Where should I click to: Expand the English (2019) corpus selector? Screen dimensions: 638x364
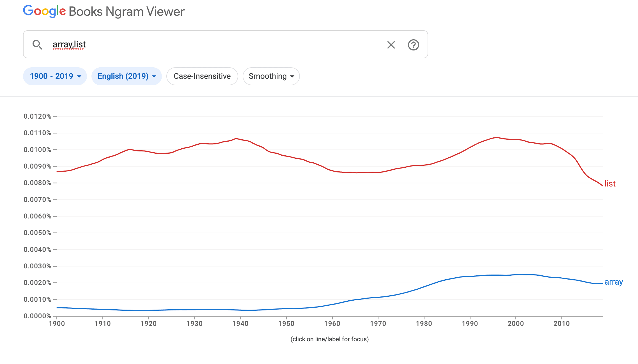point(126,76)
